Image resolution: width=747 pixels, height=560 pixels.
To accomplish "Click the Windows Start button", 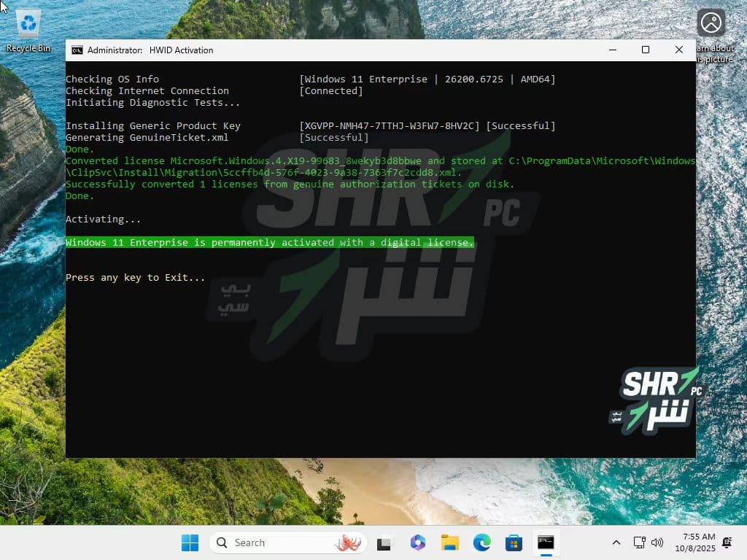I will point(190,542).
